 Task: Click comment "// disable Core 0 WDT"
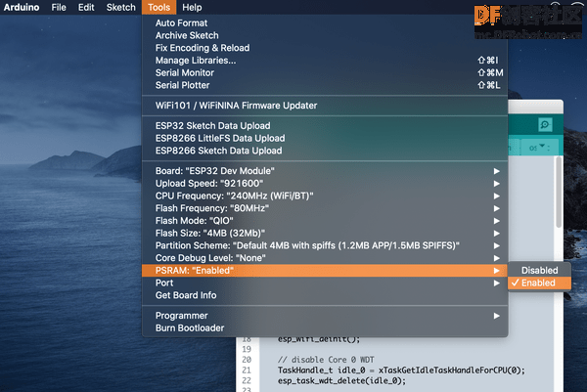coord(326,360)
